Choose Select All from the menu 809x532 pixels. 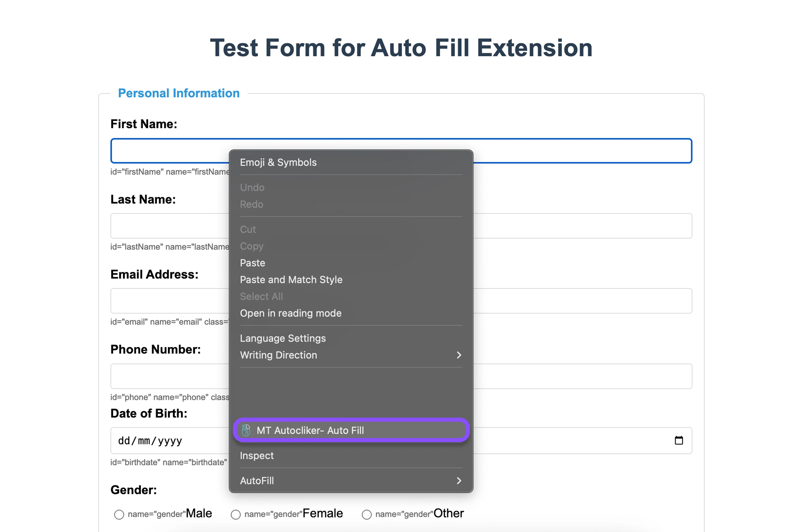[x=261, y=296]
